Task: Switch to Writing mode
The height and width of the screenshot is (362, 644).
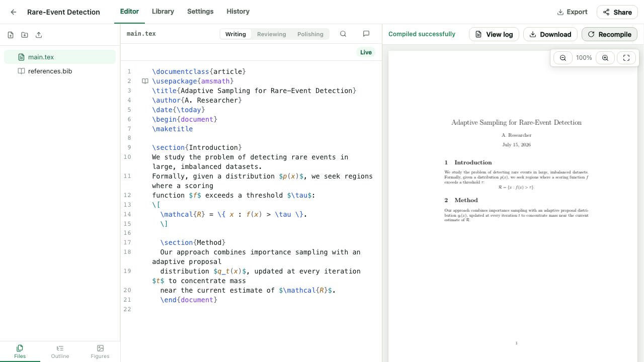Action: (235, 34)
